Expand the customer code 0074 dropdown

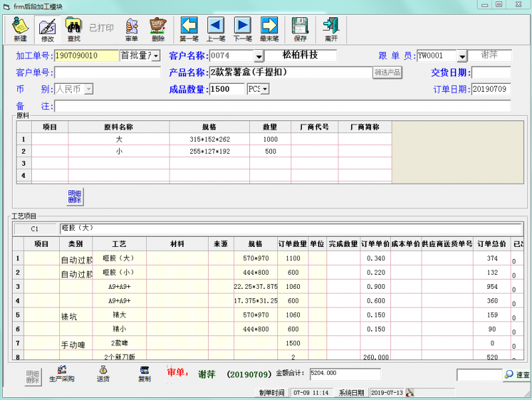point(258,55)
